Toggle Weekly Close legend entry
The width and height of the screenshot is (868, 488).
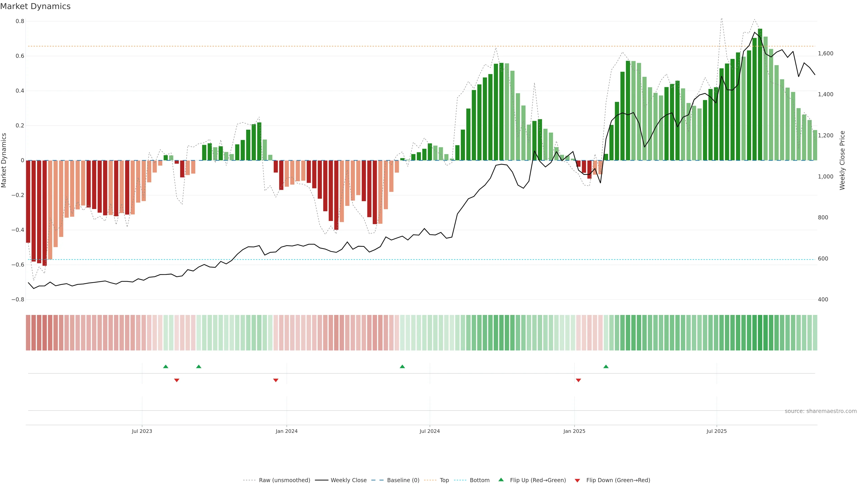click(x=348, y=480)
